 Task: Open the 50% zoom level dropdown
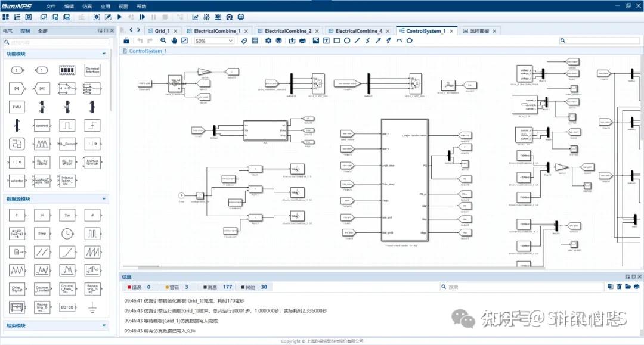[213, 41]
